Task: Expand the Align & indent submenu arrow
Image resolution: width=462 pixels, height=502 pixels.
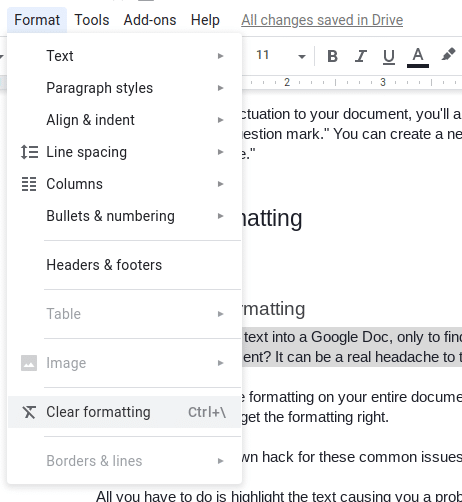Action: point(220,120)
